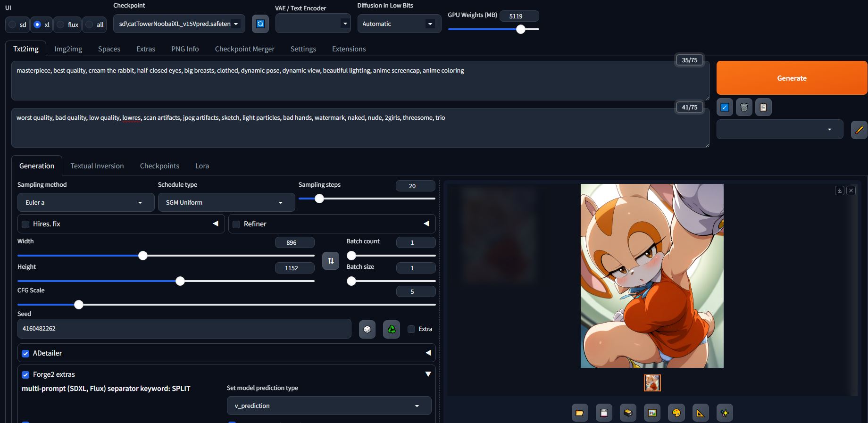Screen dimensions: 868x423
Task: Click the Width slider handle
Action: tap(143, 256)
